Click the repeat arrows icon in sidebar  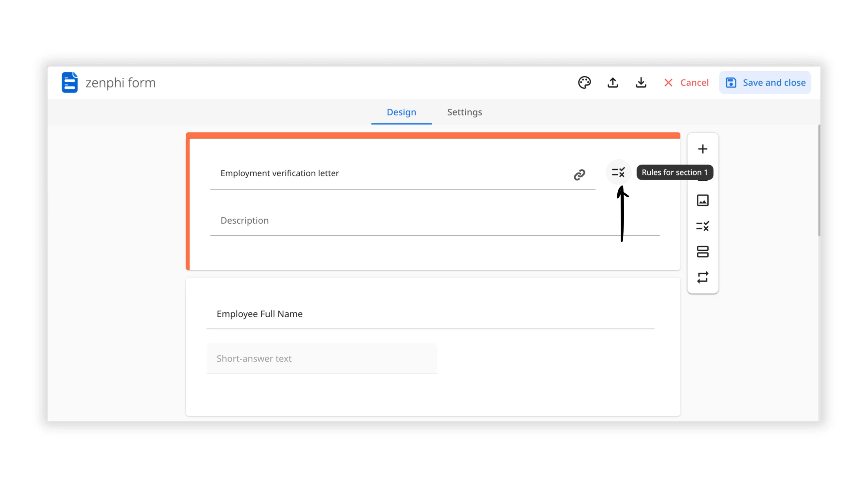pos(703,277)
